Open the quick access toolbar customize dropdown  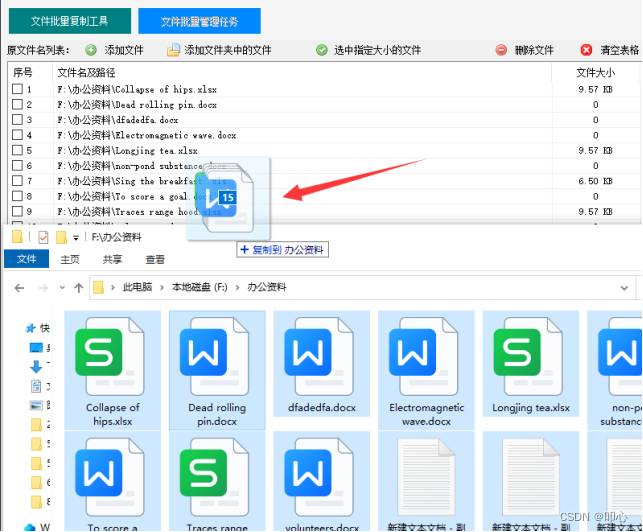tap(76, 238)
